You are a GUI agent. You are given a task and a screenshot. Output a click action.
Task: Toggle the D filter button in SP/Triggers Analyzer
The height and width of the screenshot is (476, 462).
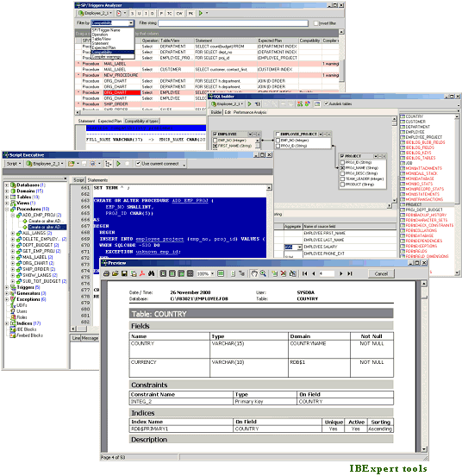[153, 14]
